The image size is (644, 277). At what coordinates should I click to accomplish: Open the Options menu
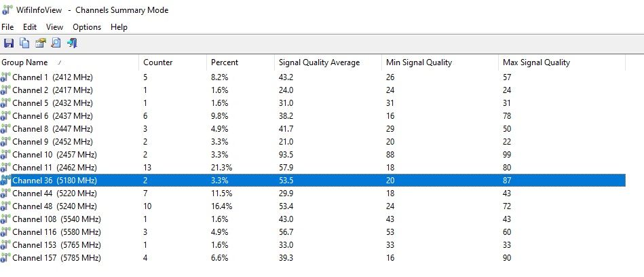point(87,27)
